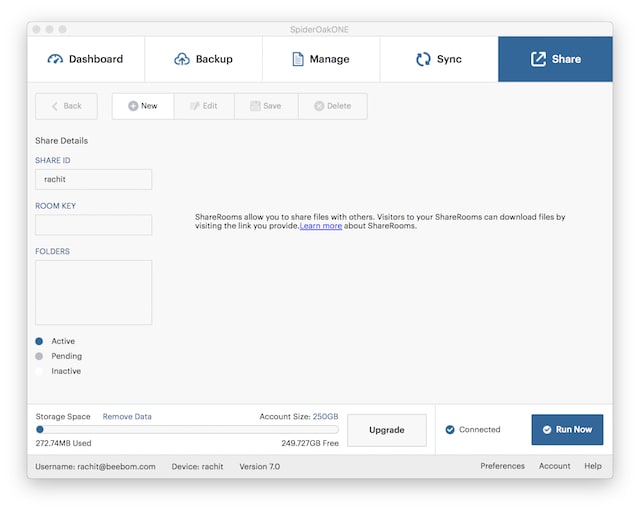Click the Dashboard gauge icon
The image size is (640, 511).
coord(55,59)
